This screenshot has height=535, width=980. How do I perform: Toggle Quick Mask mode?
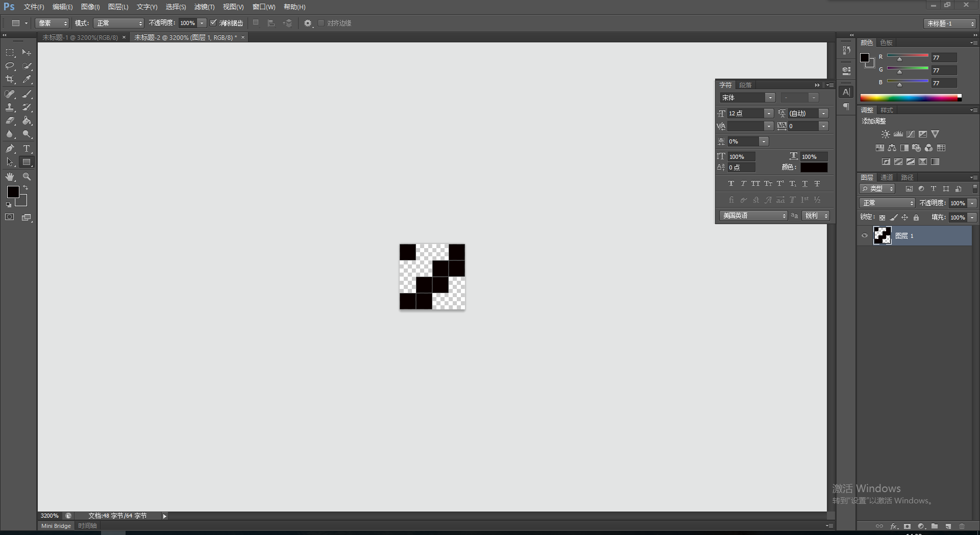[10, 217]
